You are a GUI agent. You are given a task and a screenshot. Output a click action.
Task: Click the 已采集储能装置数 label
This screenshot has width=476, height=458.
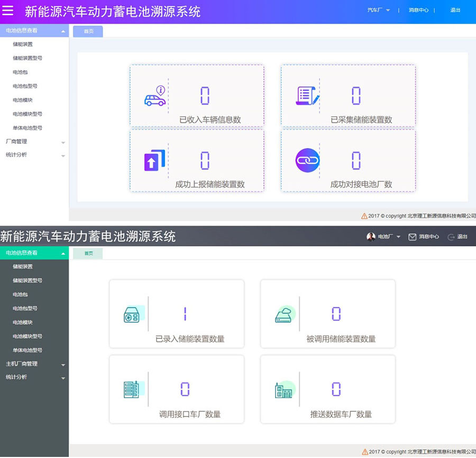[x=361, y=120]
